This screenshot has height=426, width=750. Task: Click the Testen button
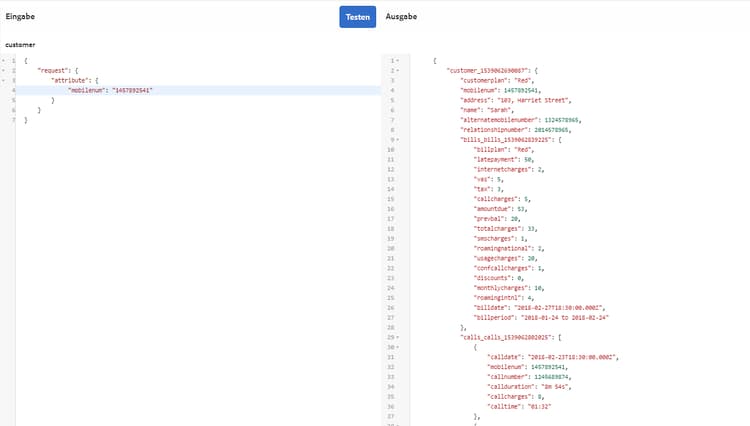357,17
